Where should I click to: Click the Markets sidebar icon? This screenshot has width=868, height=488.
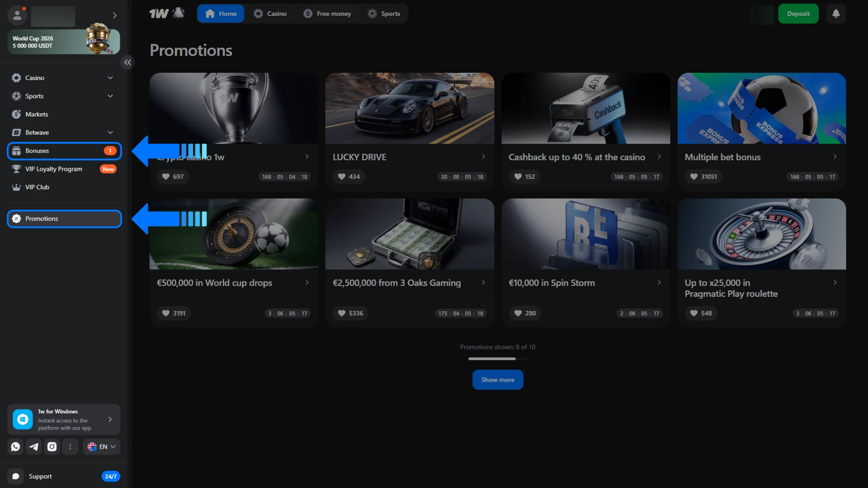point(16,114)
